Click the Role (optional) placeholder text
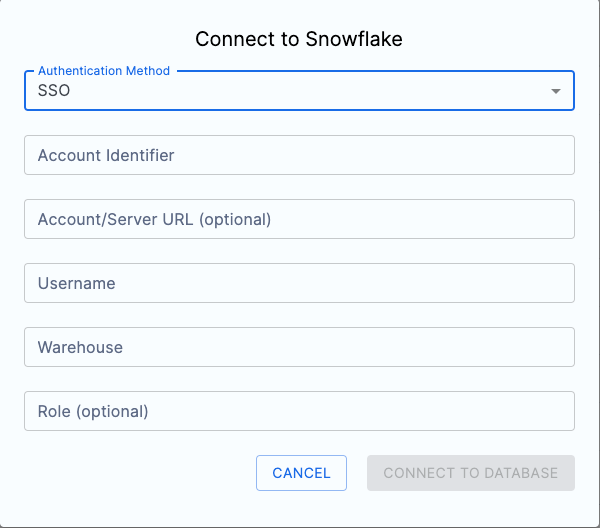The image size is (600, 528). (93, 411)
